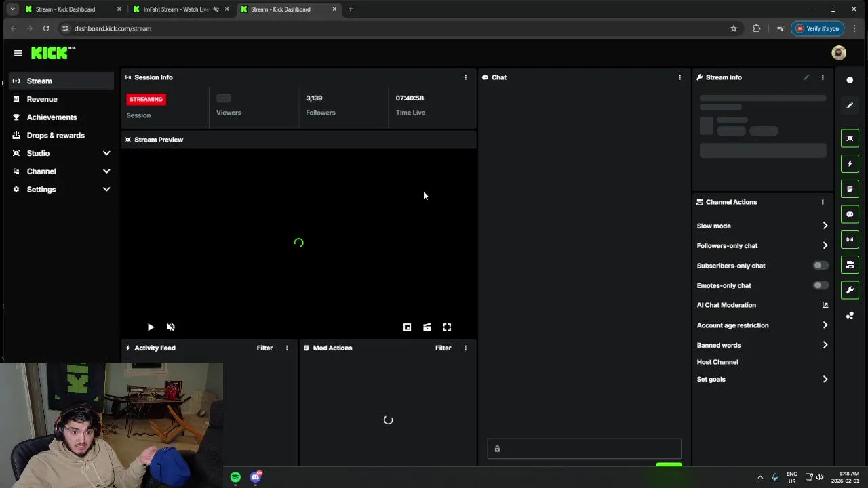Click the info icon in right sidebar
Screen dimensions: 868x488
pos(850,80)
